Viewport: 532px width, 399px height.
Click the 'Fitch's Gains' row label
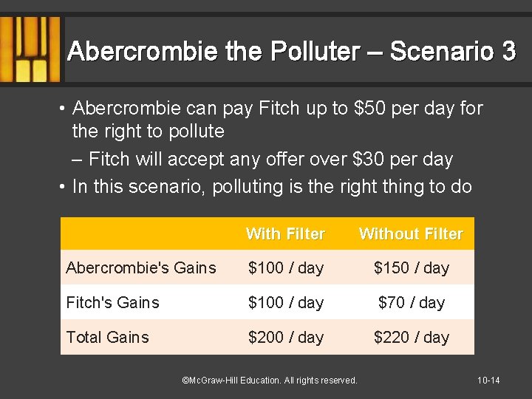coord(112,302)
